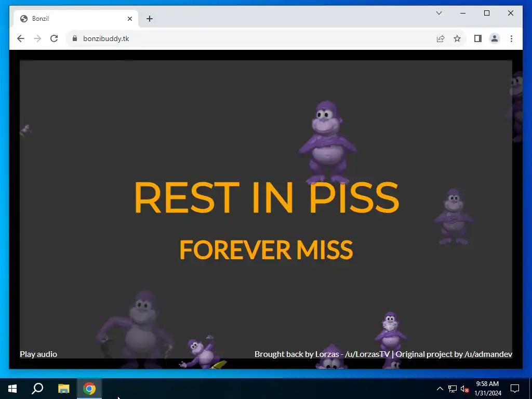Open the Windows notification center
The image size is (532, 399).
pyautogui.click(x=515, y=389)
